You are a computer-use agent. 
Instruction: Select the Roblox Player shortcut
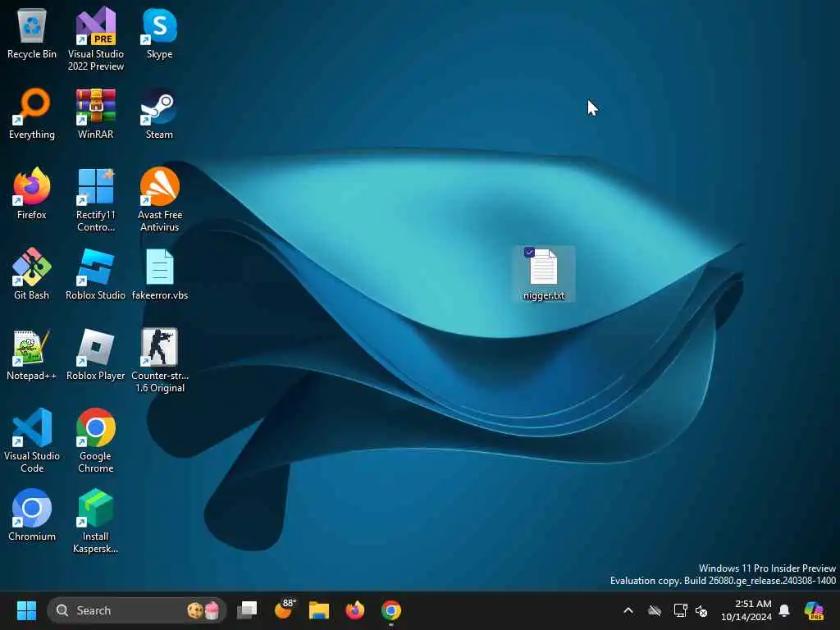click(x=95, y=355)
